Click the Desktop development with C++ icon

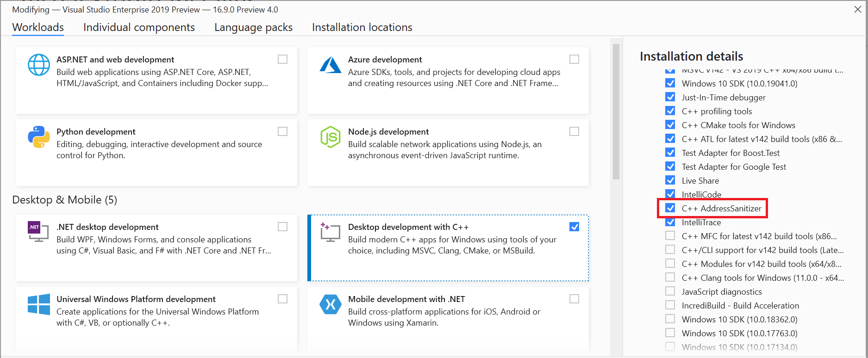point(330,232)
